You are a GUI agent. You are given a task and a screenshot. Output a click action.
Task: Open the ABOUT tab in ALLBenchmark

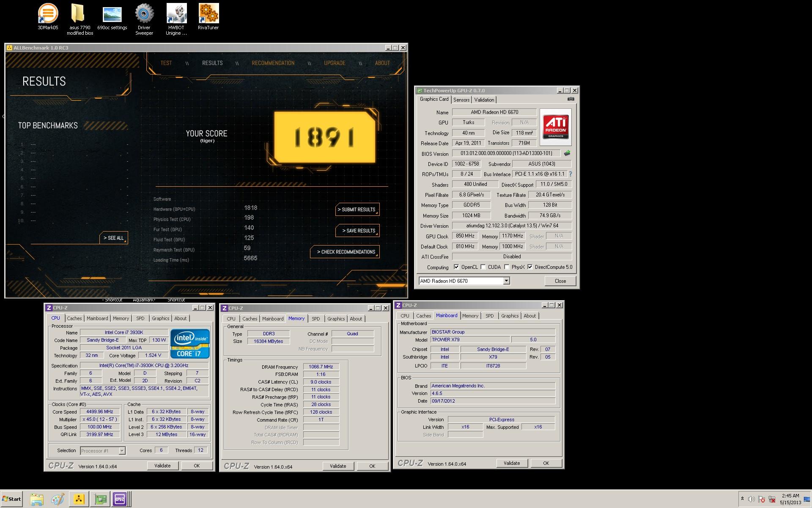382,63
